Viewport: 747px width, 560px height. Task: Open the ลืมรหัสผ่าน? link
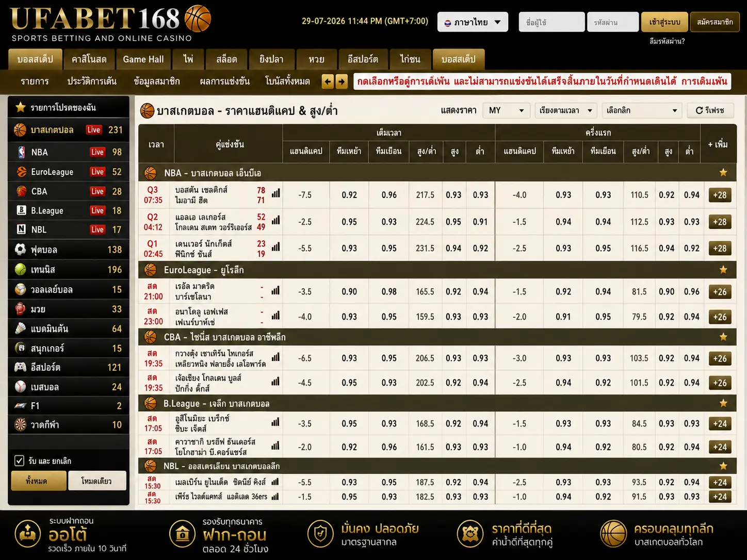tap(667, 41)
